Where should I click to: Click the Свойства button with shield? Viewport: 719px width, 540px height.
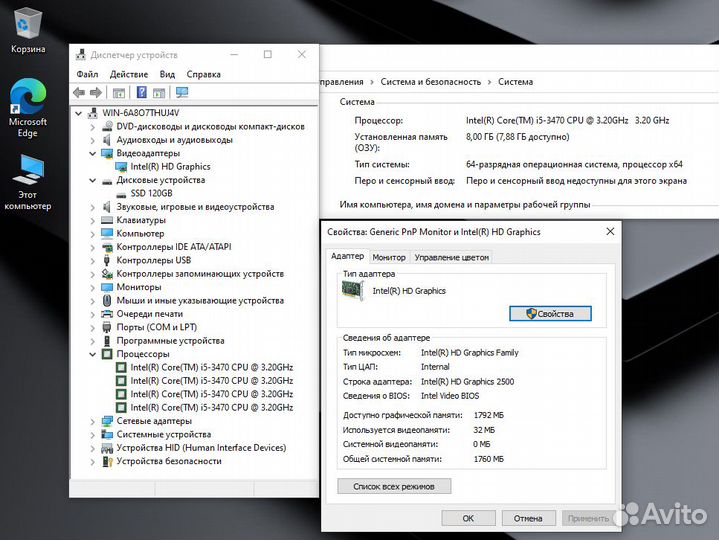(x=550, y=314)
